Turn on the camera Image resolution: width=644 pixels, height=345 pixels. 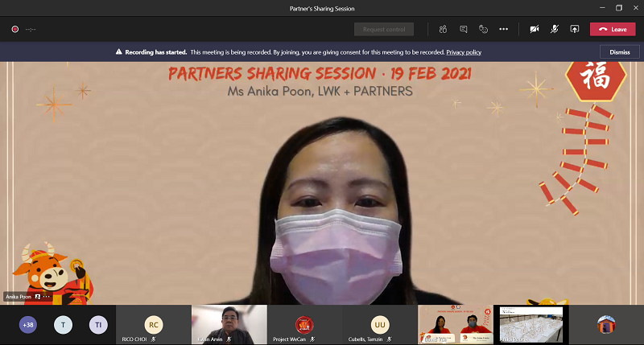(x=534, y=29)
